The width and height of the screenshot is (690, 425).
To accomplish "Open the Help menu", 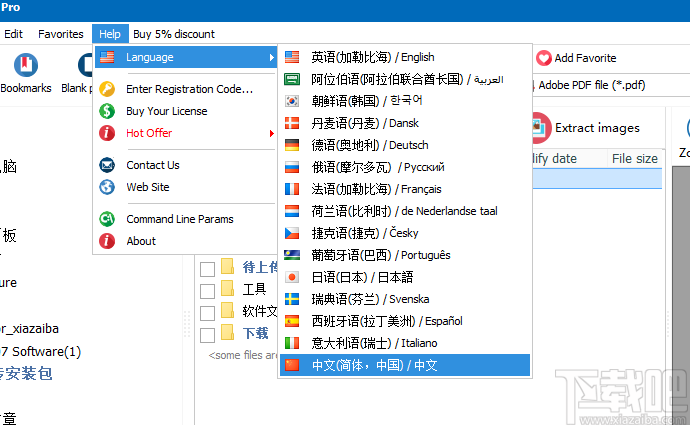I will [x=110, y=34].
